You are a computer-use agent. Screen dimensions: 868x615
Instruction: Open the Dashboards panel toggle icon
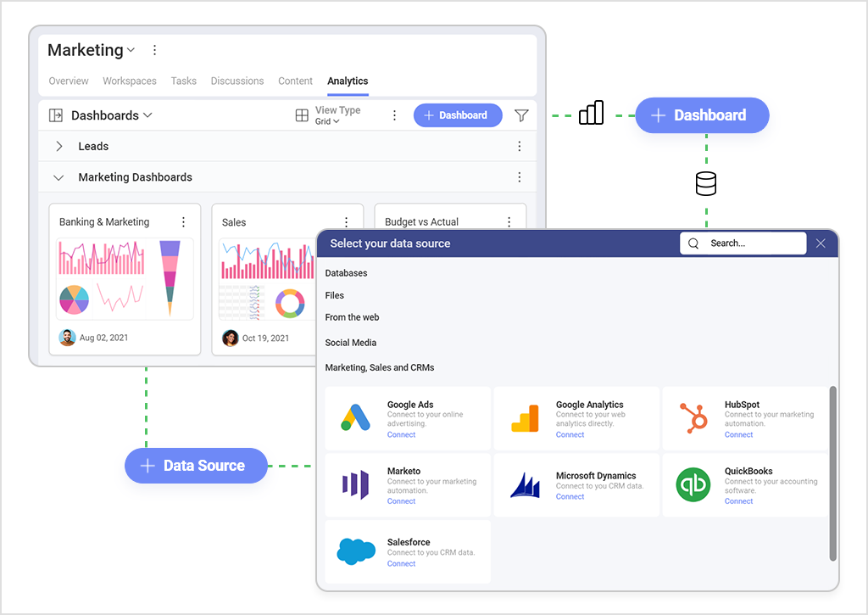click(x=56, y=115)
